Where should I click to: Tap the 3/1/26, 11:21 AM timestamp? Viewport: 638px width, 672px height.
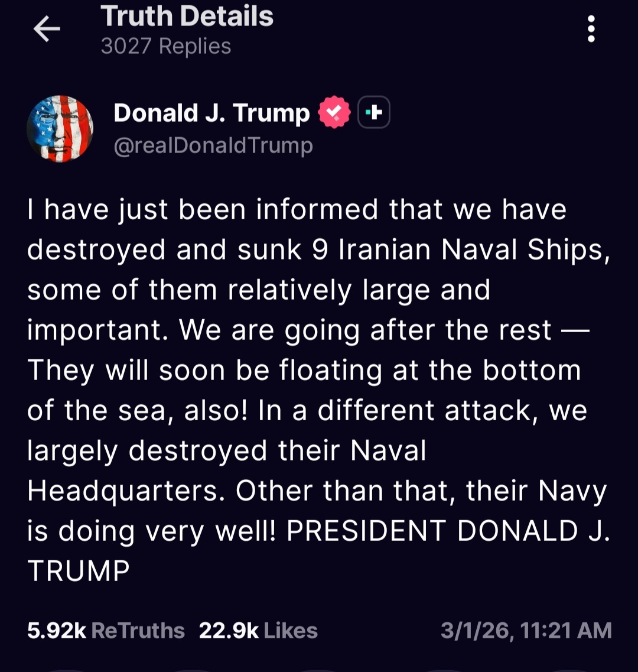[x=526, y=631]
